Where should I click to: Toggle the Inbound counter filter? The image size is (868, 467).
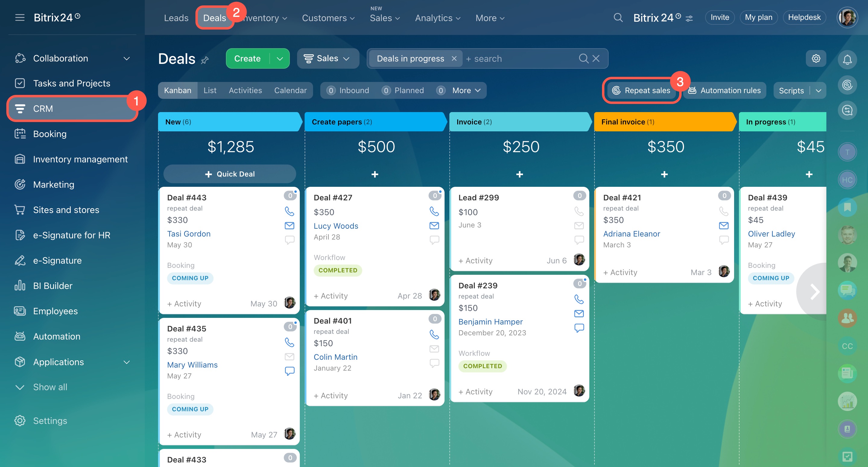[x=348, y=90]
